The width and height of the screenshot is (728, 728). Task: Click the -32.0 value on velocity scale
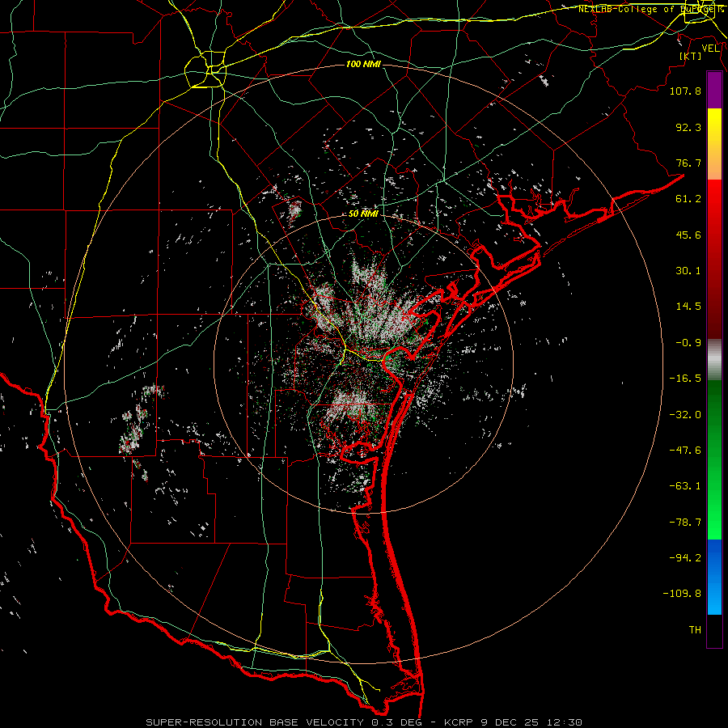click(685, 415)
